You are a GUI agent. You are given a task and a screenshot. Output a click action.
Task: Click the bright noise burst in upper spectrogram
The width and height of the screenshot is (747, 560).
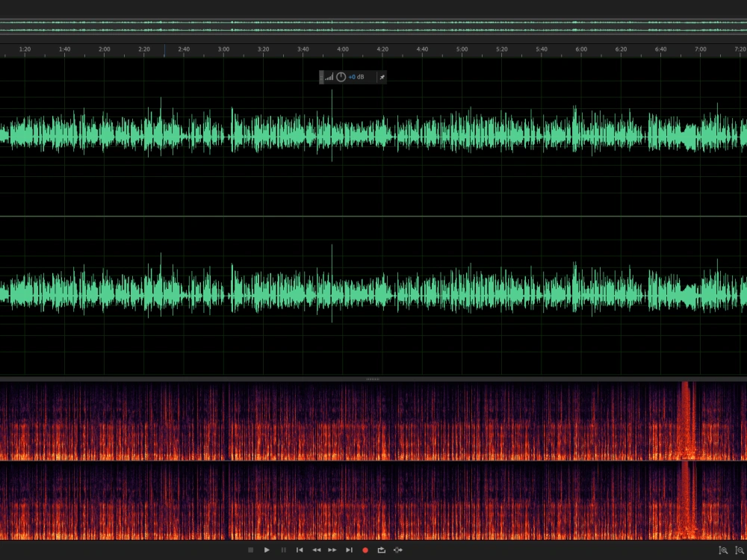pos(686,421)
